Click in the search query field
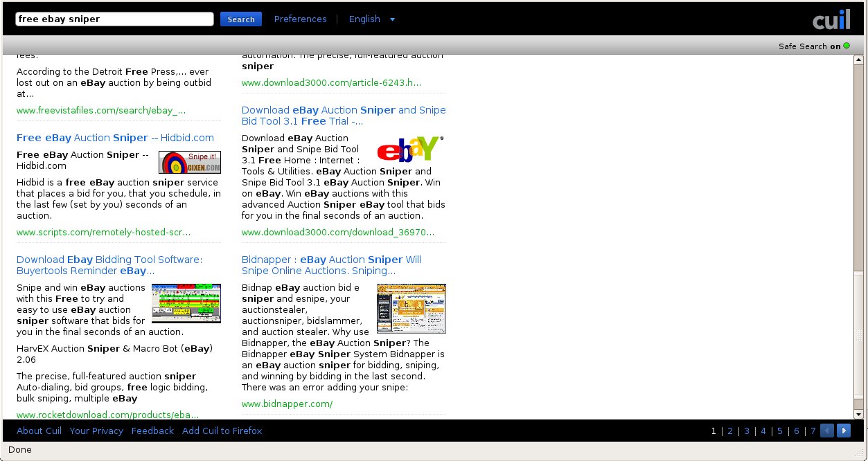Screen dimensions: 868x461 click(x=114, y=19)
